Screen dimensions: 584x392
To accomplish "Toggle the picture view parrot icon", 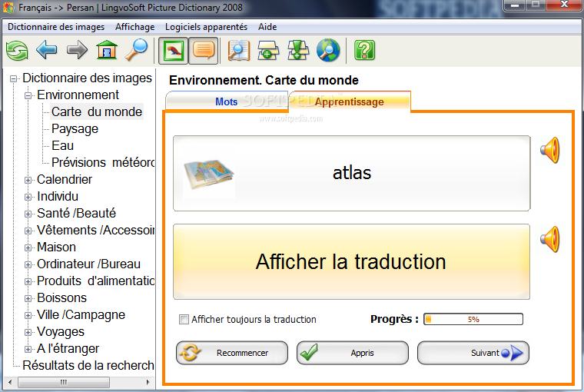I will tap(173, 51).
